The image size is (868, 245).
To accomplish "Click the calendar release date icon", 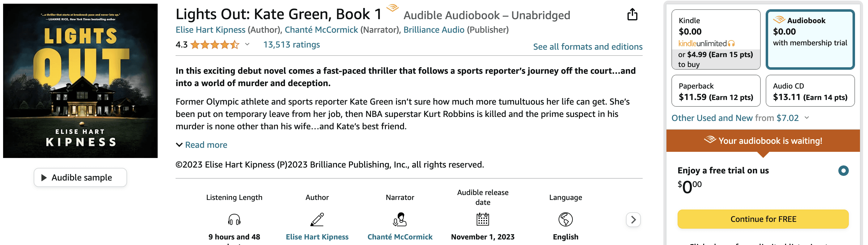I will coord(483,219).
